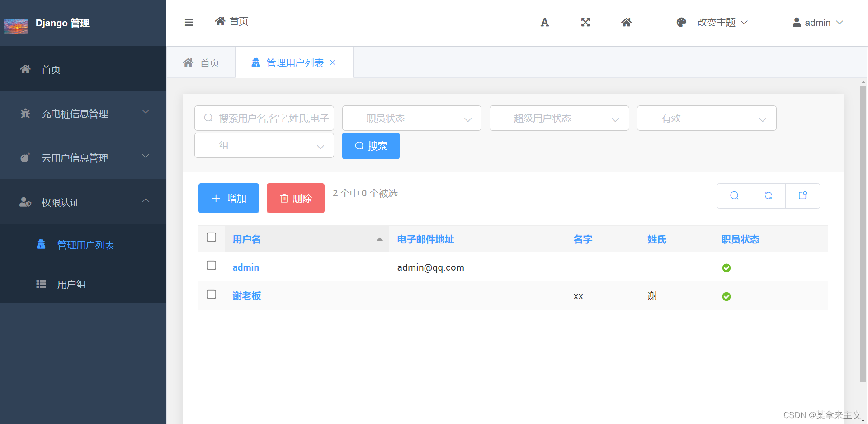868x424 pixels.
Task: Refresh the user list with the refresh icon
Action: click(x=768, y=195)
